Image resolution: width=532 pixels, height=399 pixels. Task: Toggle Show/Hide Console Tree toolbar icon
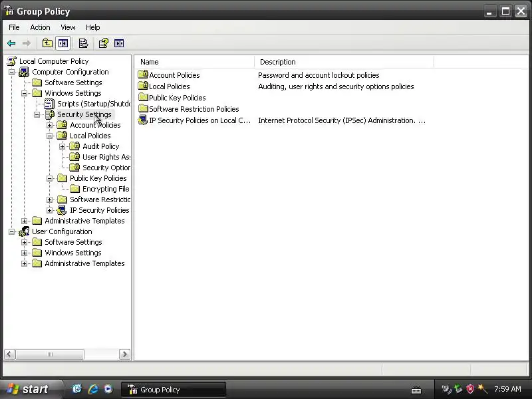pyautogui.click(x=63, y=43)
